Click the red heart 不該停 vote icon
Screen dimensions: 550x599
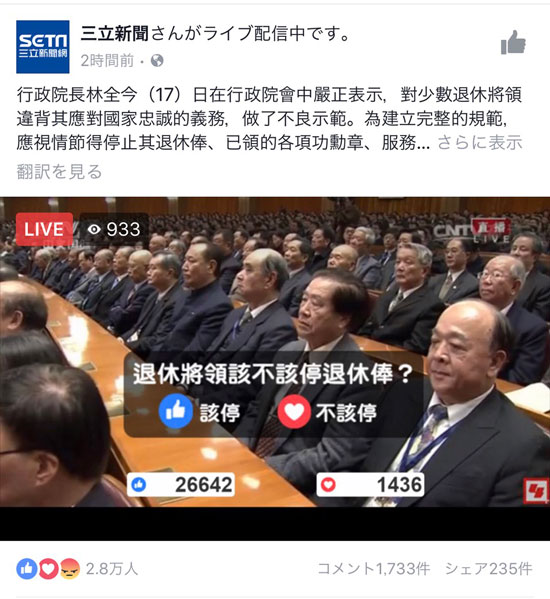click(x=294, y=411)
